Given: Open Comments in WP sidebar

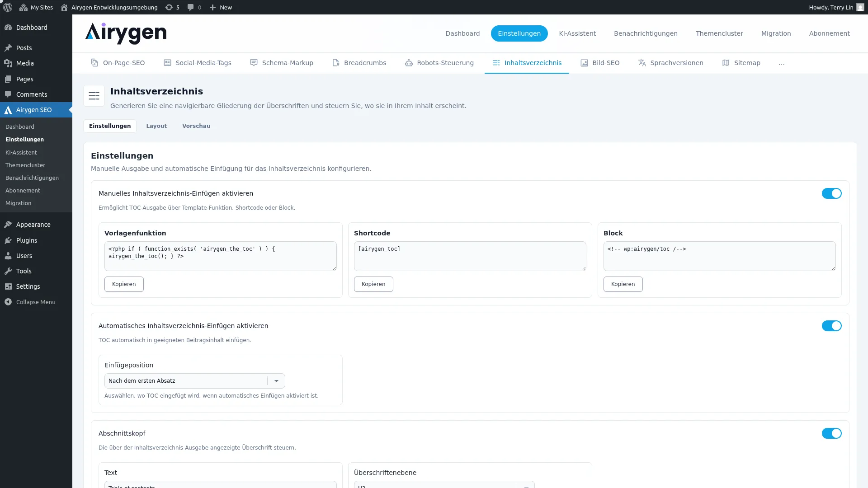Looking at the screenshot, I should (x=32, y=94).
